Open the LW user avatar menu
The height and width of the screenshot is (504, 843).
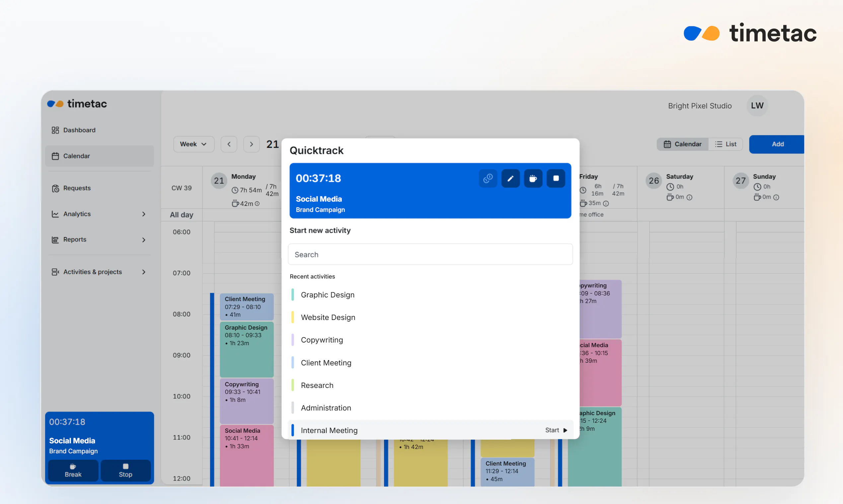(757, 106)
